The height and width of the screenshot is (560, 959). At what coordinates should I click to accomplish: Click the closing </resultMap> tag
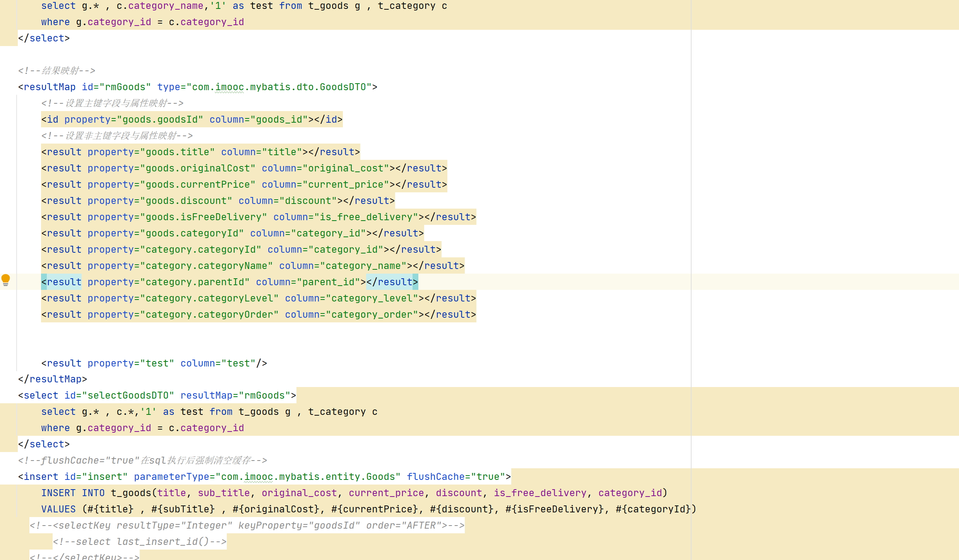[53, 379]
